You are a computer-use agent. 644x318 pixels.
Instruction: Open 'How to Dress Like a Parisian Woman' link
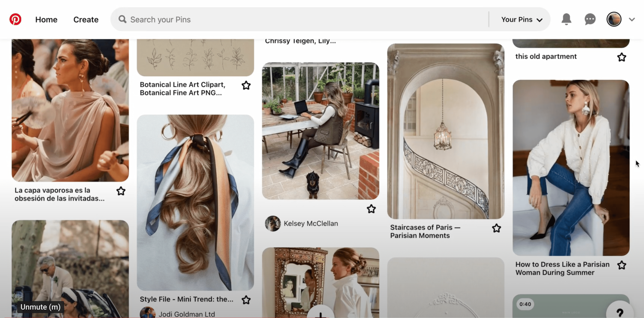point(562,268)
